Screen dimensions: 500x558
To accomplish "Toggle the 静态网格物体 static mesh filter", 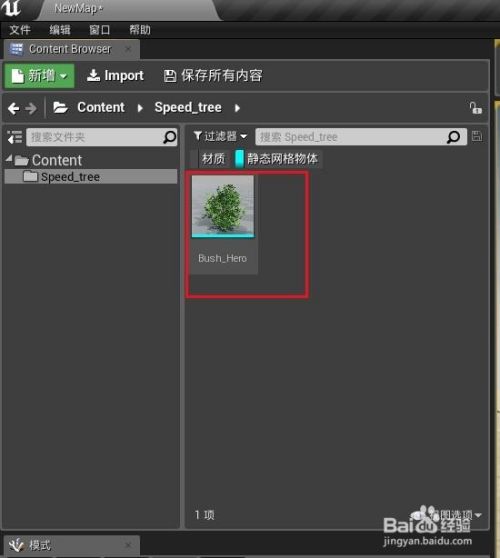I will (278, 159).
